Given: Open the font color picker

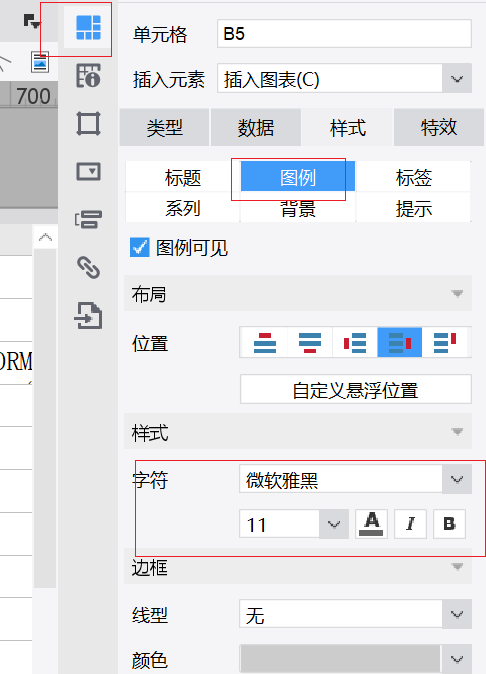Looking at the screenshot, I should coord(371,524).
